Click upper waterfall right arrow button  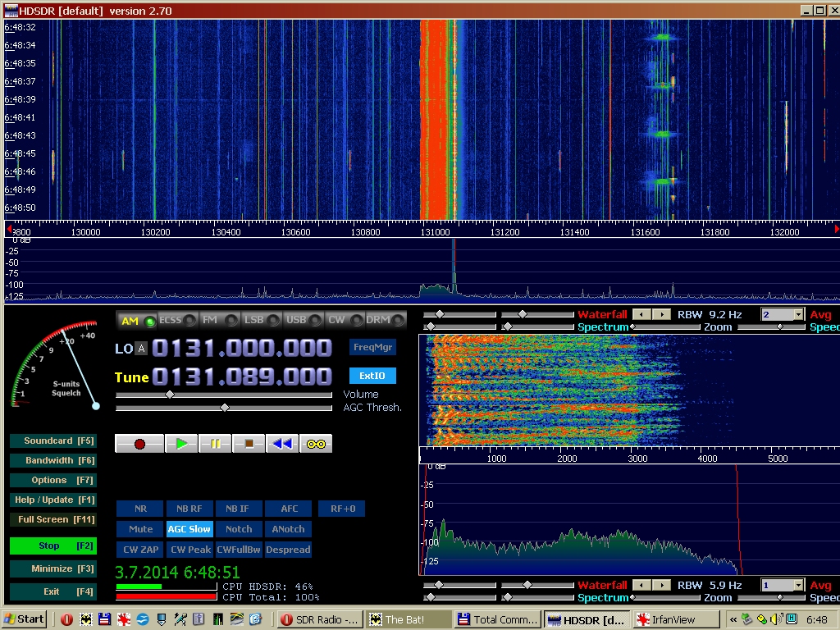(x=662, y=314)
